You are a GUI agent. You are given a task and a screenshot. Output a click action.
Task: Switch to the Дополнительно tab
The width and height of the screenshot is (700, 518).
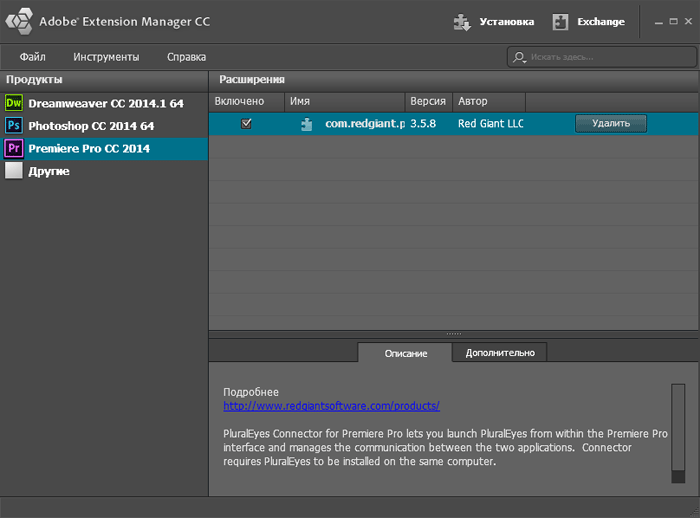(500, 352)
